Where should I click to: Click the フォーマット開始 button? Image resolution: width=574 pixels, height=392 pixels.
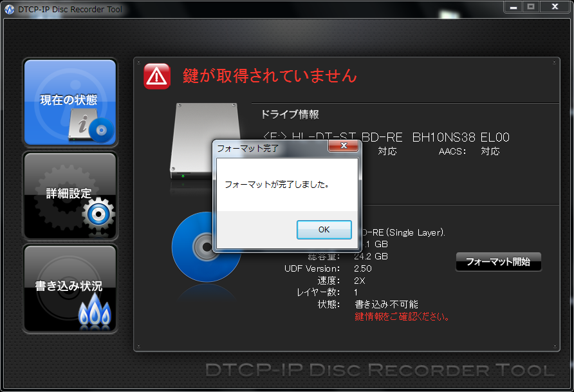[498, 262]
